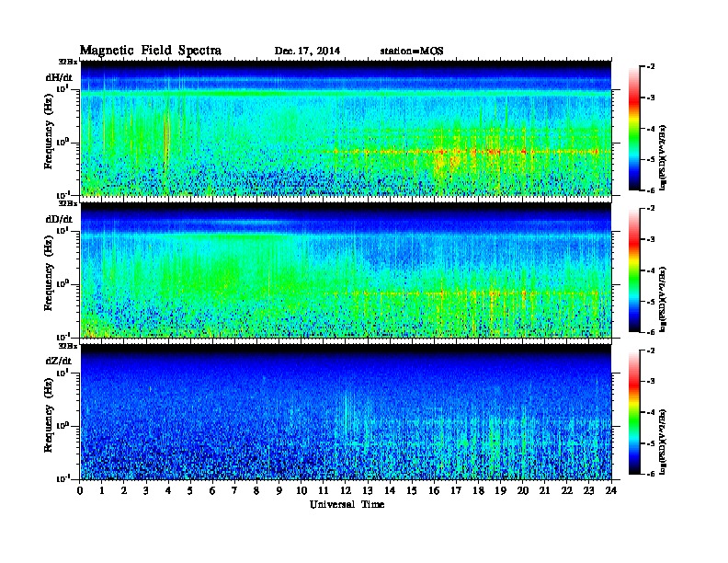Click hour tick '5' on the time axis
This screenshot has height=563, width=728.
point(191,491)
